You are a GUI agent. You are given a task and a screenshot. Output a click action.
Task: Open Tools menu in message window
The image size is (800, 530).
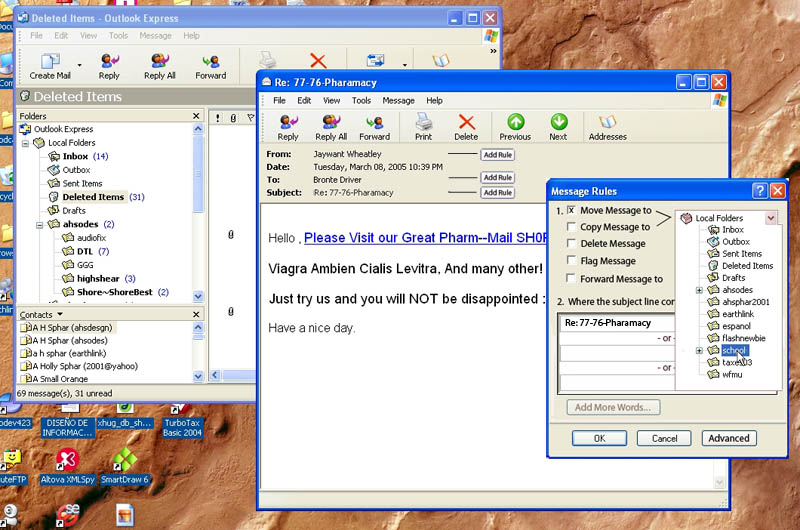click(x=361, y=100)
